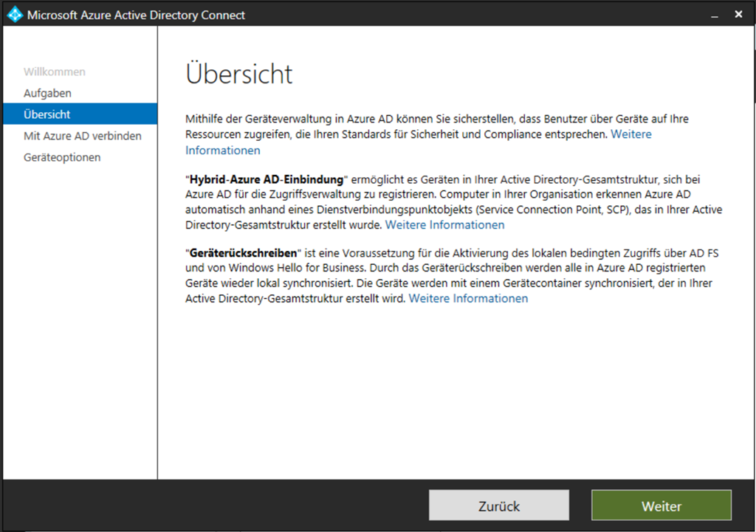The image size is (756, 532).
Task: Select the highlighted Übersicht sidebar item
Action: (x=47, y=114)
